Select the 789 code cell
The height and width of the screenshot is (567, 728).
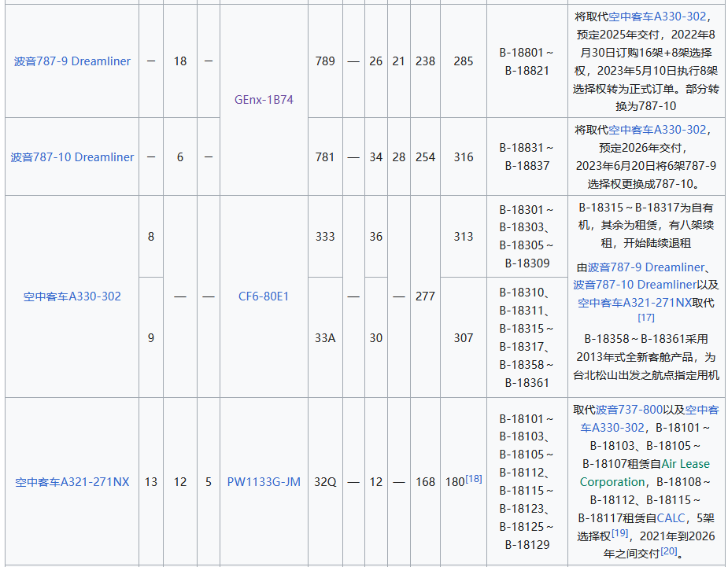(x=325, y=61)
